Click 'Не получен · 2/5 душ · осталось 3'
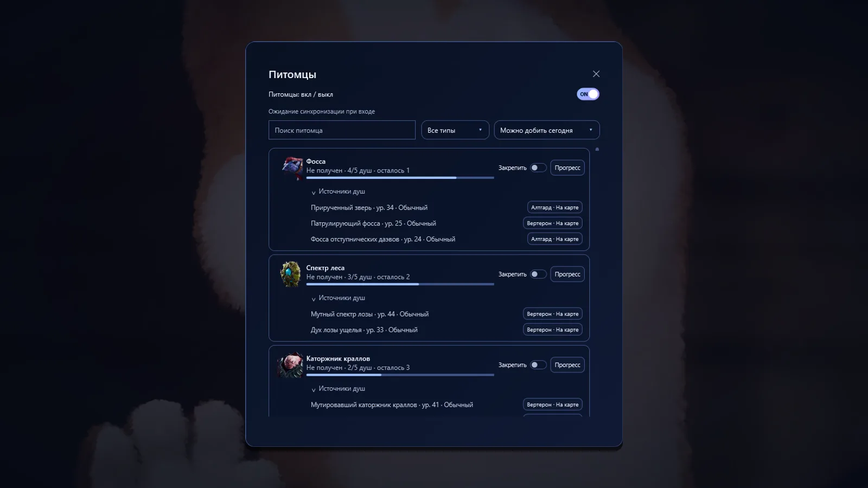Image resolution: width=868 pixels, height=488 pixels. coord(358,368)
